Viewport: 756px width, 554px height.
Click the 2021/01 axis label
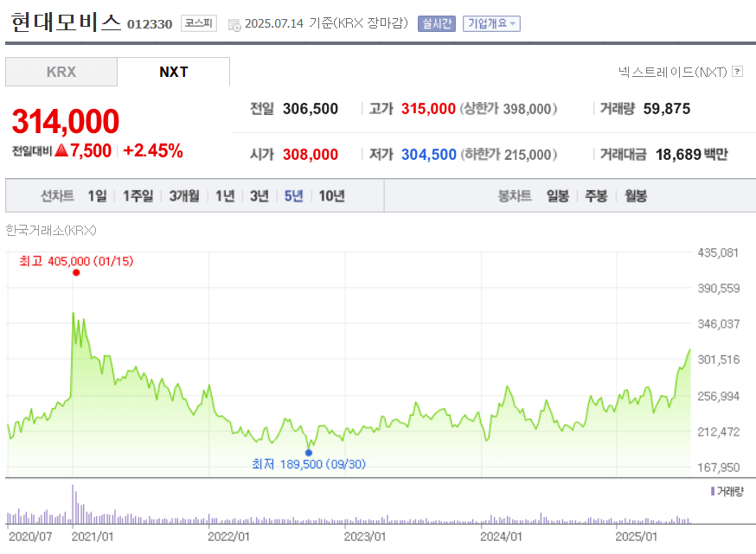point(93,537)
